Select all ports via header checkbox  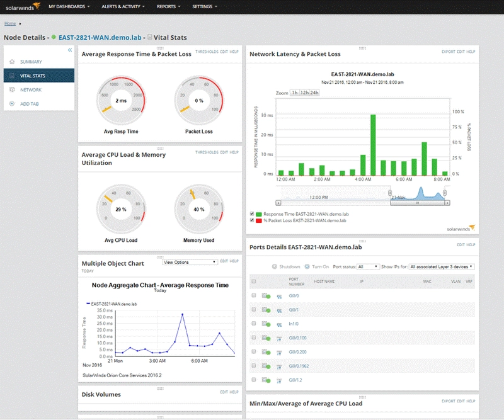point(254,281)
